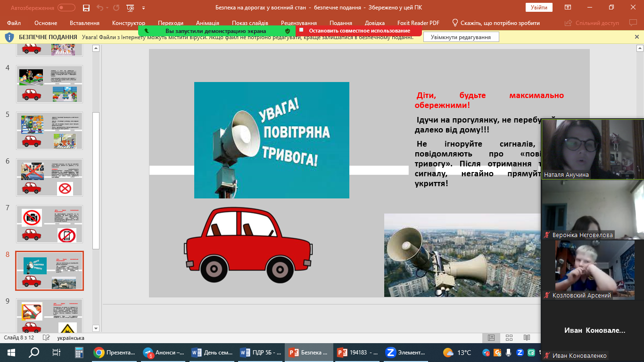Click the slide panel vertical scrollbar thumb
This screenshot has height=362, width=644.
click(x=96, y=181)
